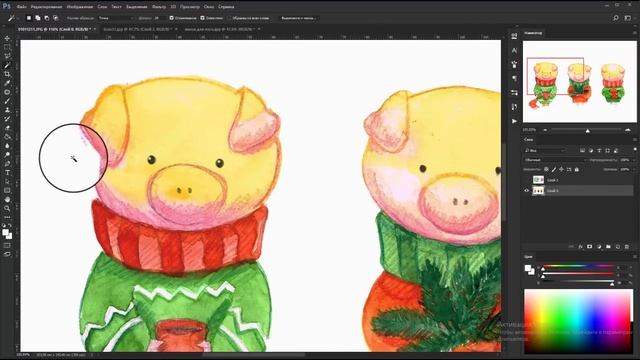Open the extra tools ellipsis in toolbar

click(7, 217)
